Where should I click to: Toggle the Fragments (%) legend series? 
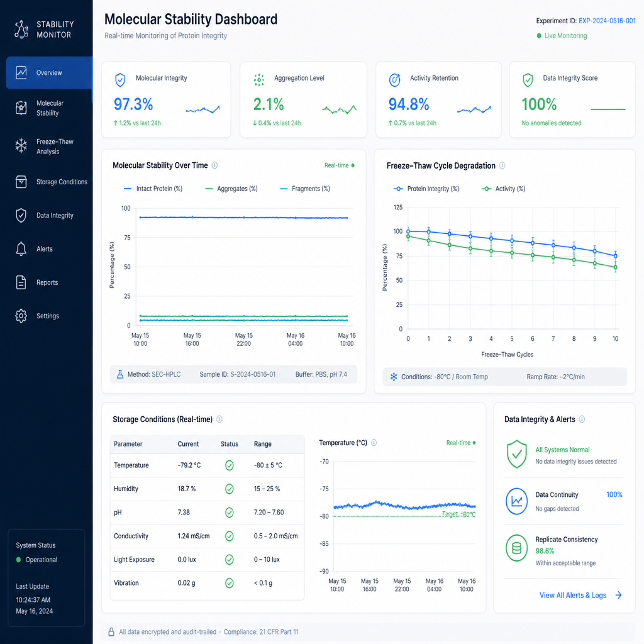click(305, 189)
